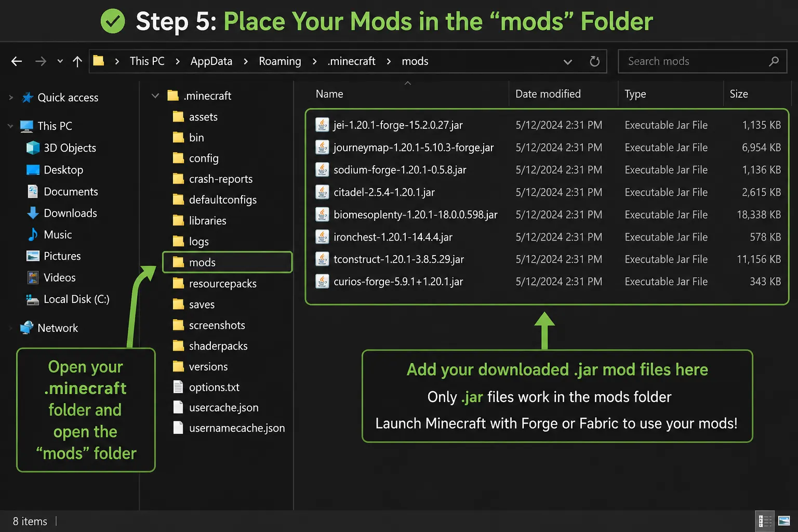The width and height of the screenshot is (798, 532).
Task: Switch to large icons view layout
Action: [784, 521]
